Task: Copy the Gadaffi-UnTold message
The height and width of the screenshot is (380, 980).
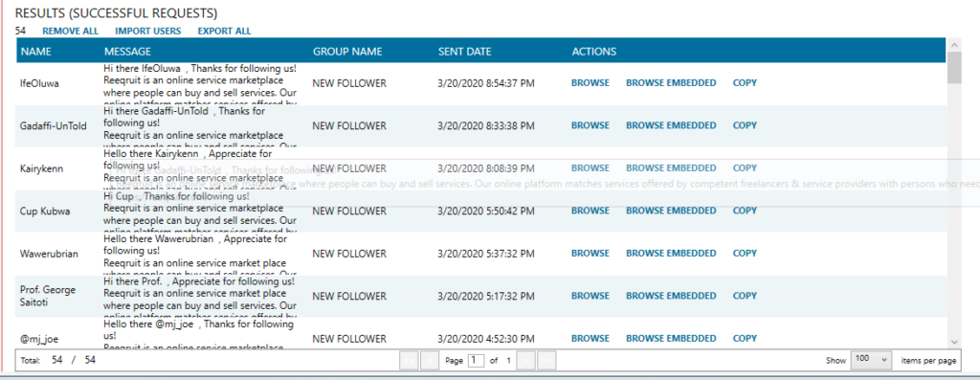Action: [x=745, y=125]
